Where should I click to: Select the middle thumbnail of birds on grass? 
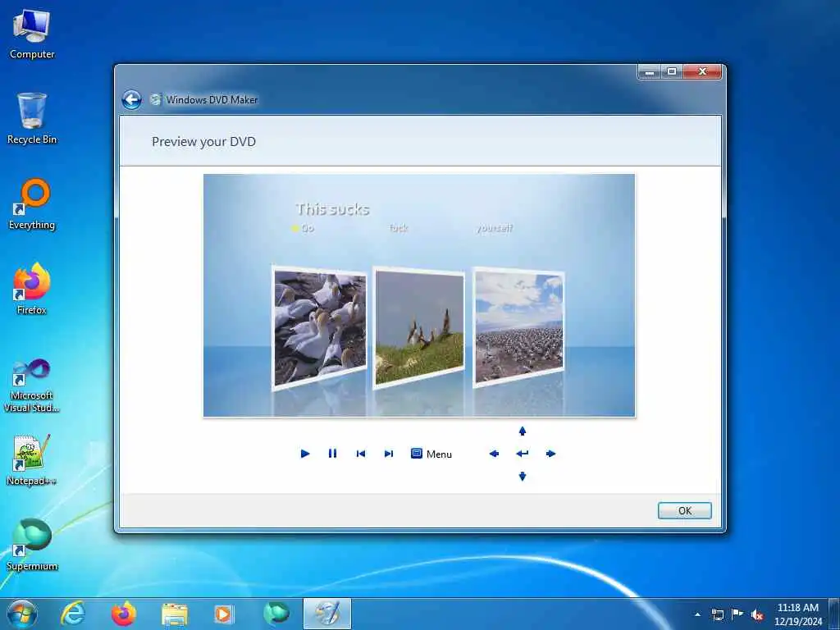pyautogui.click(x=419, y=327)
